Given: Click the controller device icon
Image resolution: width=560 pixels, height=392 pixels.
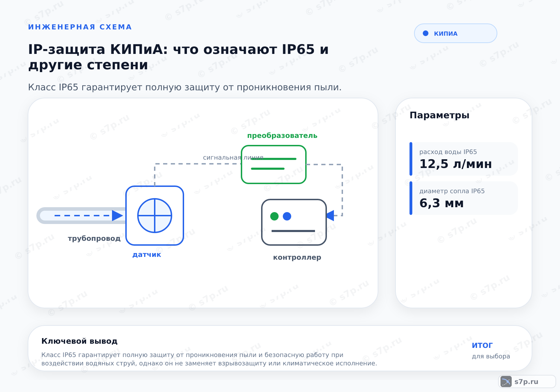Looking at the screenshot, I should pos(294,222).
